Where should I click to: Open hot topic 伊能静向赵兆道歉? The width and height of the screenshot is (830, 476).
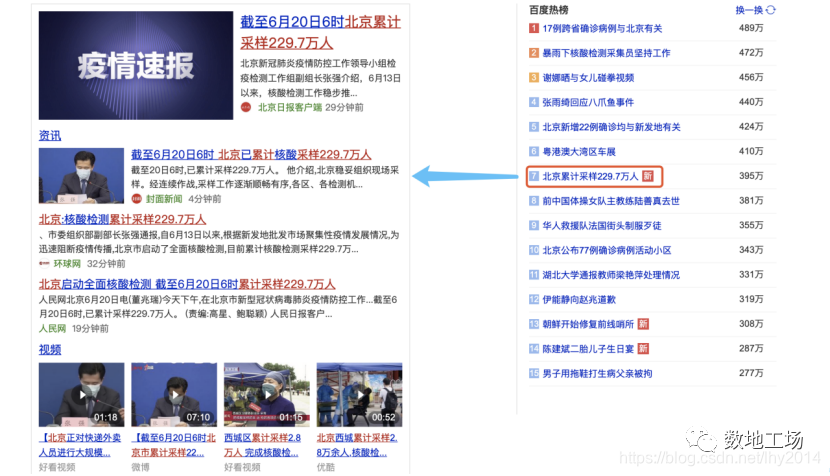(x=579, y=300)
